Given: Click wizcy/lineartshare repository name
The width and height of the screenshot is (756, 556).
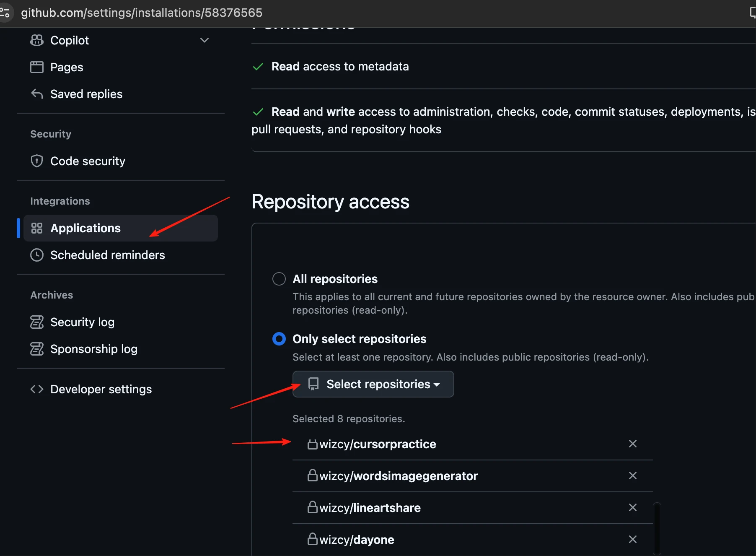Looking at the screenshot, I should 370,508.
